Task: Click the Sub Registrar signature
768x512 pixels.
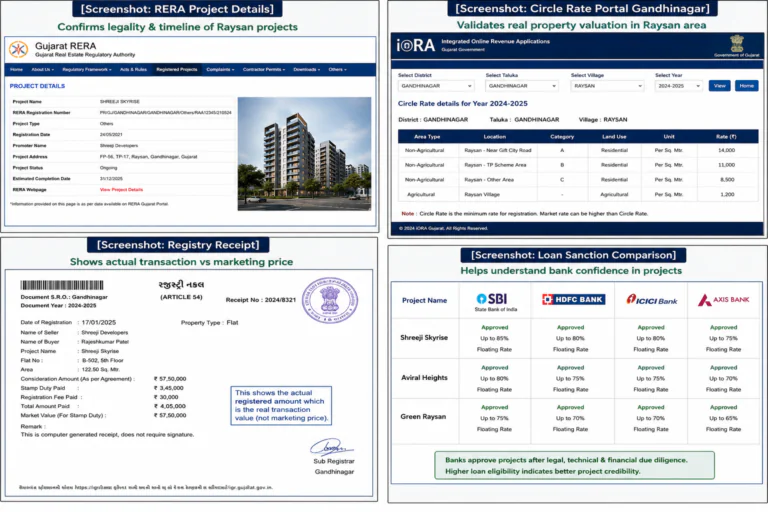Action: pos(331,447)
